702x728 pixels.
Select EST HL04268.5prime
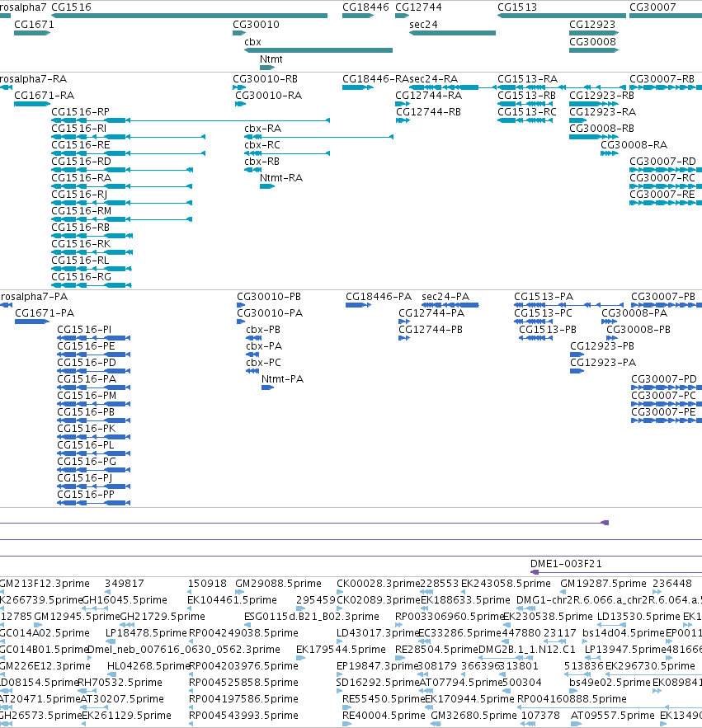point(148,666)
